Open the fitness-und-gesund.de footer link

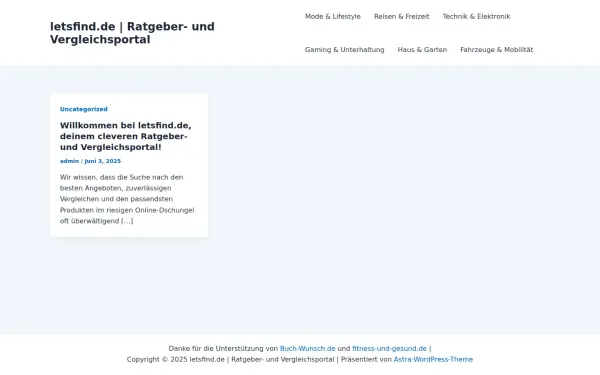[389, 349]
